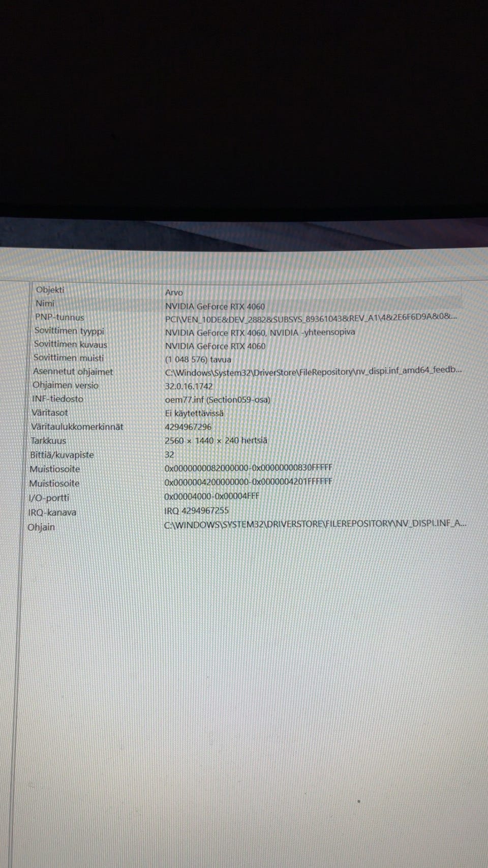Select the value "IRQ 4294967255"
The width and height of the screenshot is (488, 868).
[196, 510]
